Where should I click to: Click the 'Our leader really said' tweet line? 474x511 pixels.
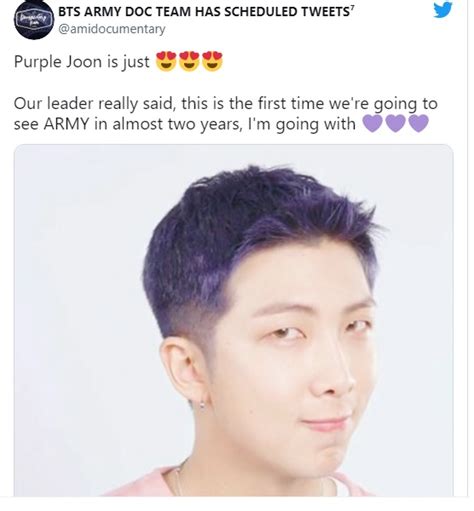226,104
